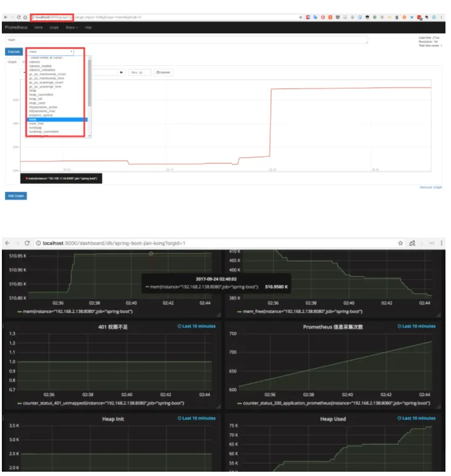This screenshot has width=451, height=476.
Task: Star the Grafana dashboard URL
Action: coord(401,243)
